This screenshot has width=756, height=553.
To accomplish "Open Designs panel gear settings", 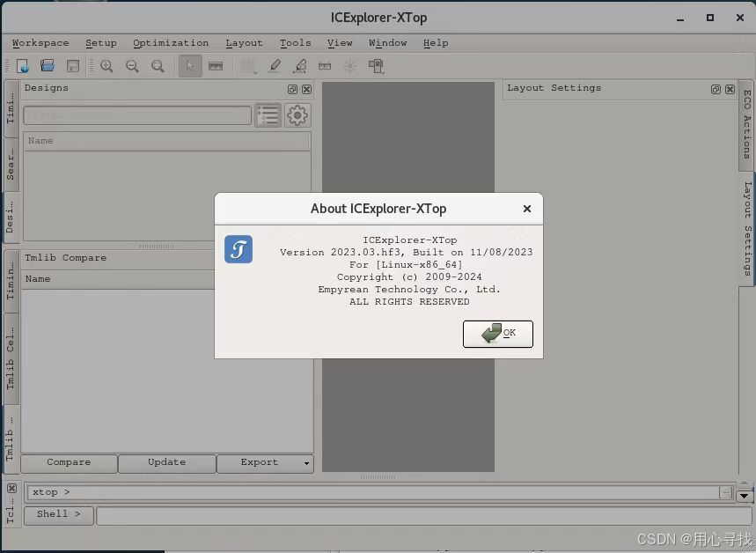I will (297, 115).
